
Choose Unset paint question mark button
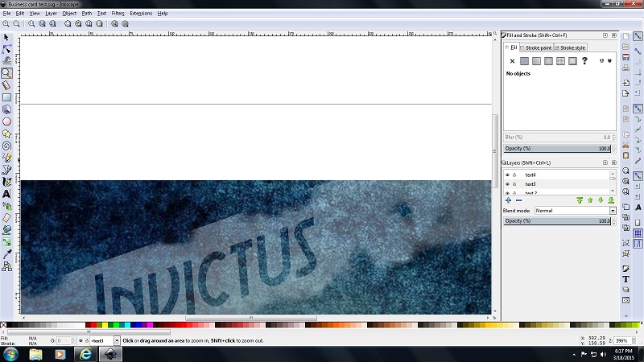pyautogui.click(x=584, y=61)
